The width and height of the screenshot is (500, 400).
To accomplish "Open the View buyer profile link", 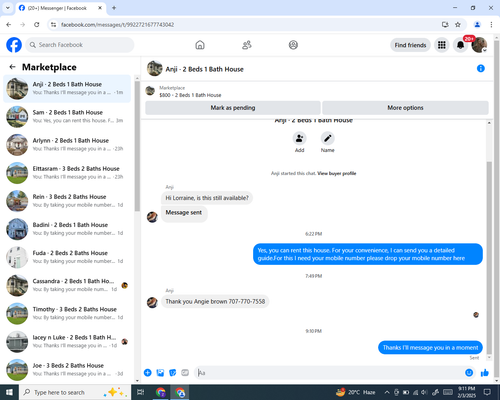I will pyautogui.click(x=337, y=173).
